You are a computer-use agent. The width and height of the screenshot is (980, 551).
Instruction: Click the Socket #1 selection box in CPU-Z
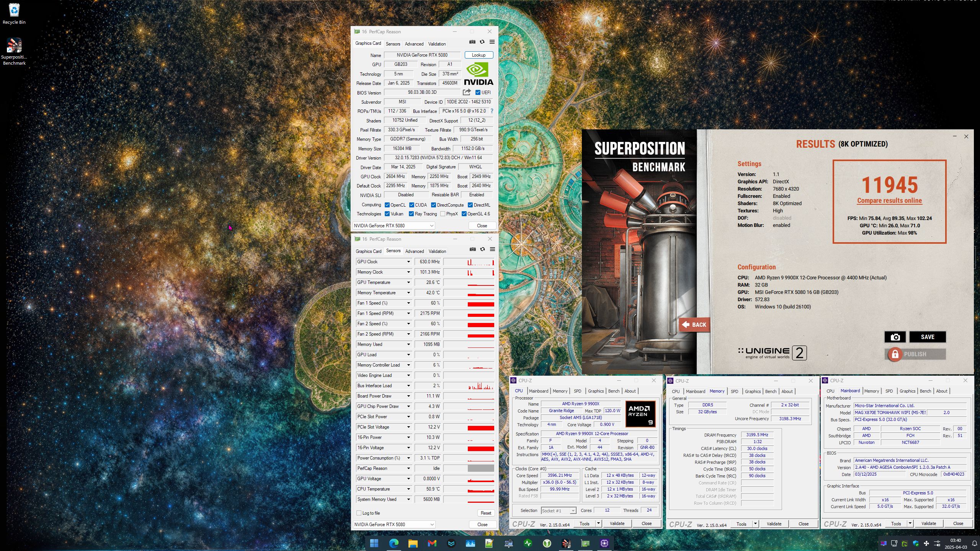[x=559, y=510]
